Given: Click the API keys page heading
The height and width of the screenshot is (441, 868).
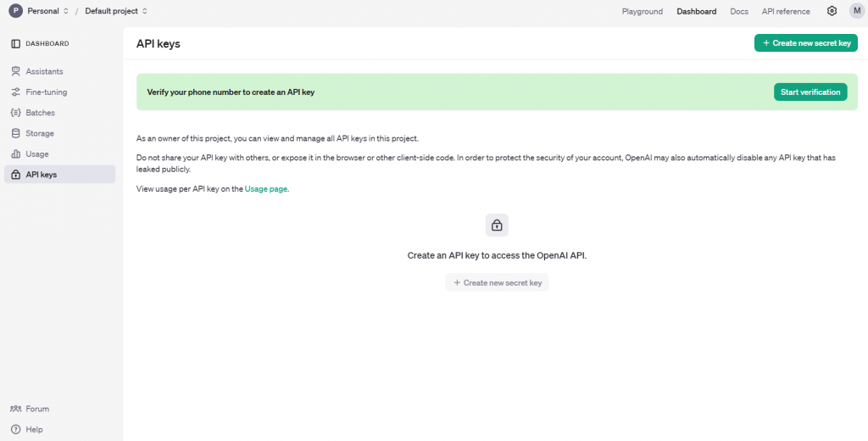Looking at the screenshot, I should (159, 44).
